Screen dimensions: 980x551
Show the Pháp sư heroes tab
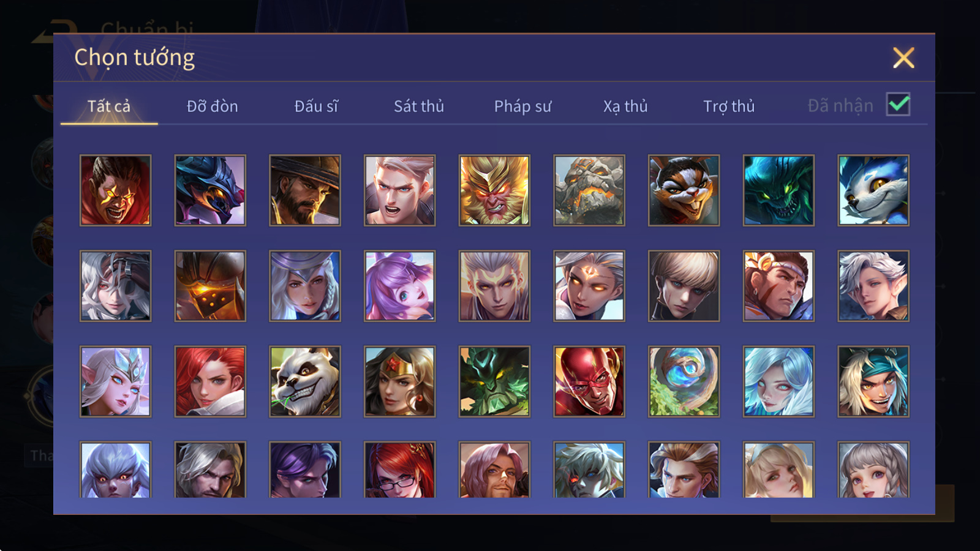point(522,107)
